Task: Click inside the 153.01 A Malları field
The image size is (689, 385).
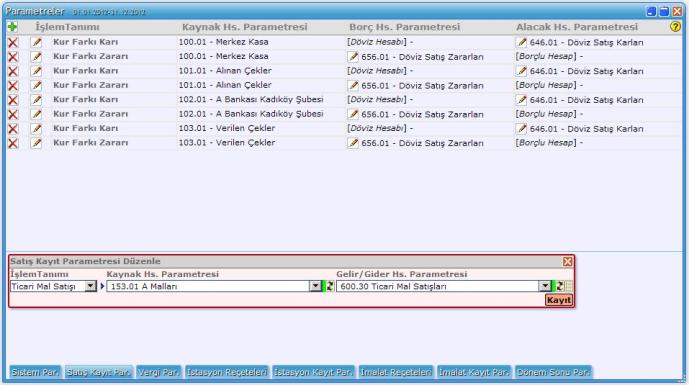Action: (208, 287)
